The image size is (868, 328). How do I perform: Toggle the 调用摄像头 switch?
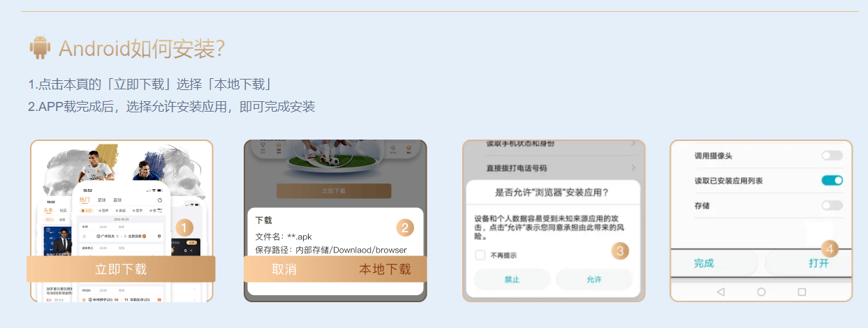(x=832, y=156)
